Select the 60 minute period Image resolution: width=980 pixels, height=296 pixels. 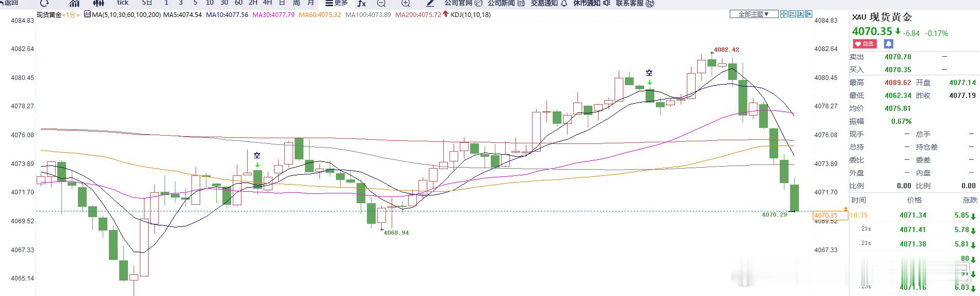238,3
